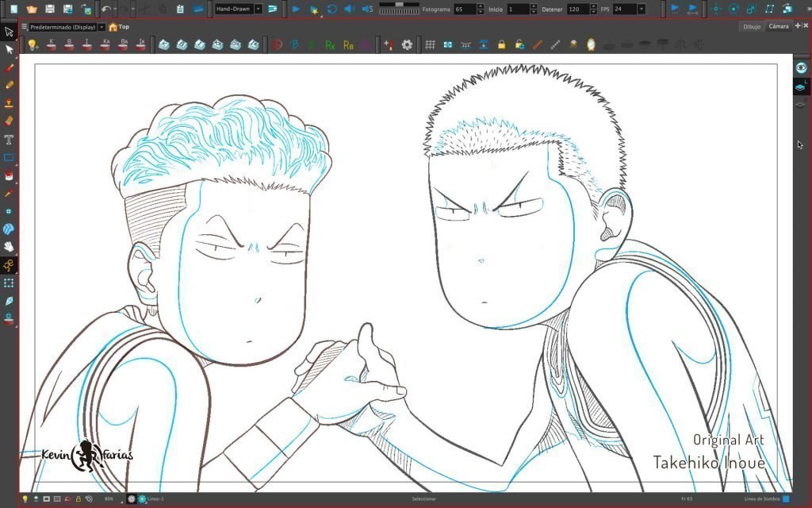Select the Select black arrow tool
Image resolution: width=812 pixels, height=508 pixels.
point(9,50)
